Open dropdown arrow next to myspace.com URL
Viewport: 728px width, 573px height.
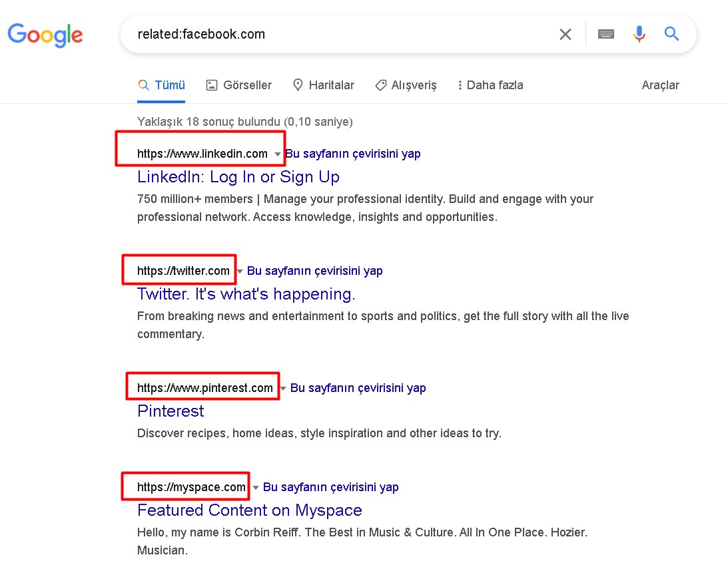[255, 488]
